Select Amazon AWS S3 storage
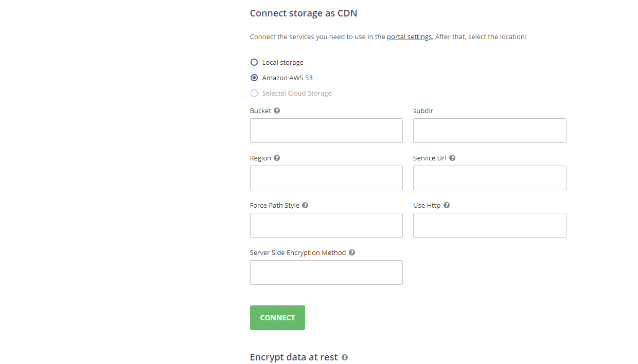 coord(254,77)
